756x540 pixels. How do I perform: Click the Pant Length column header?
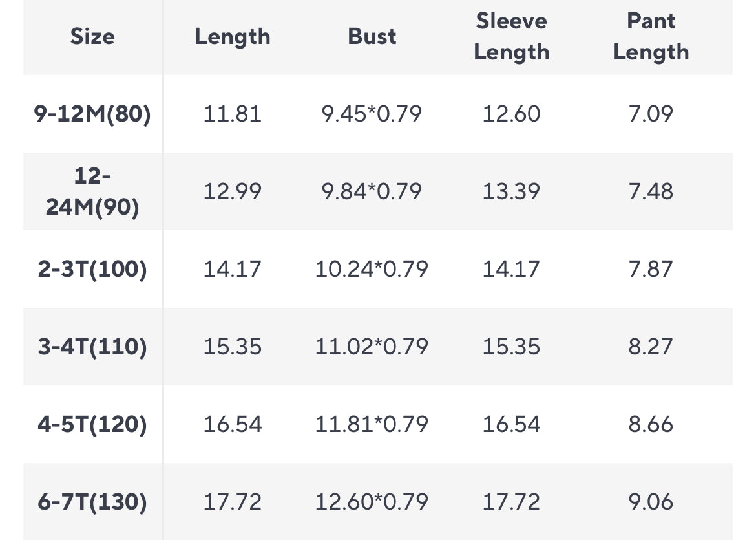[651, 37]
